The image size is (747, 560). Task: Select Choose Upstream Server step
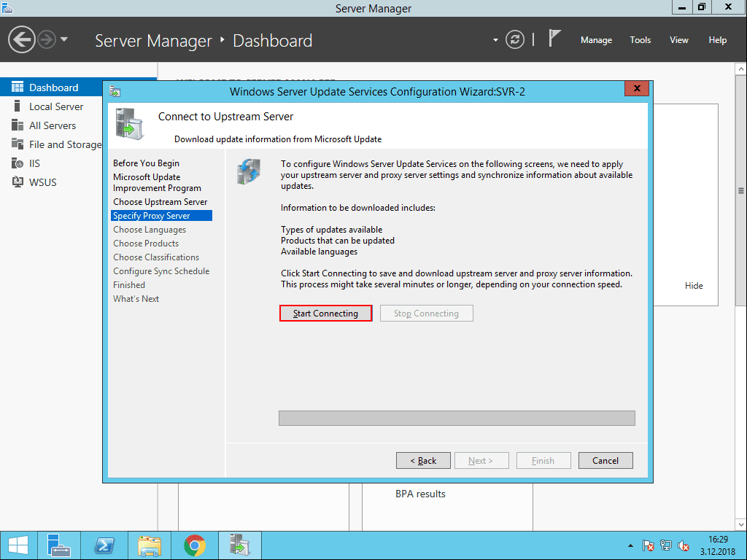pos(160,202)
